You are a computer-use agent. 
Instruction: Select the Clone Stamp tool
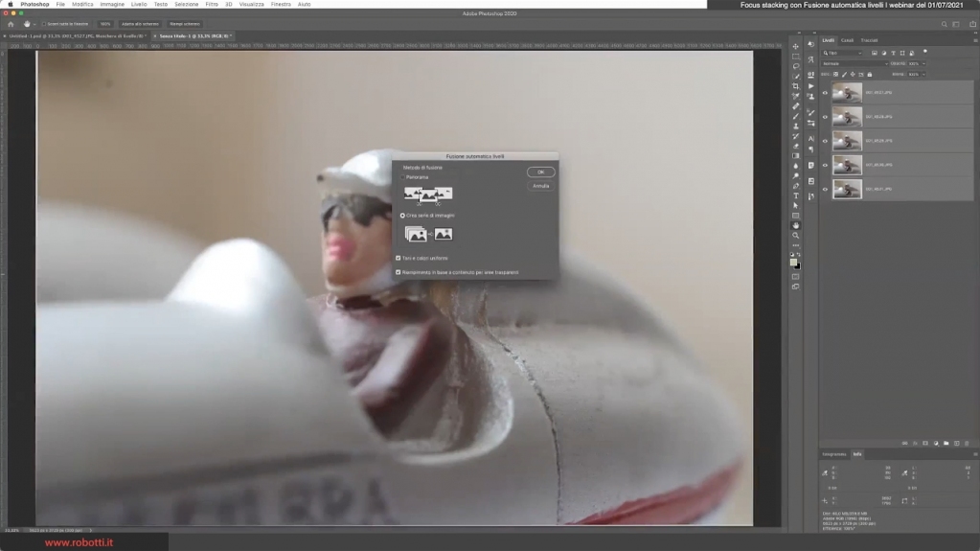click(x=796, y=126)
